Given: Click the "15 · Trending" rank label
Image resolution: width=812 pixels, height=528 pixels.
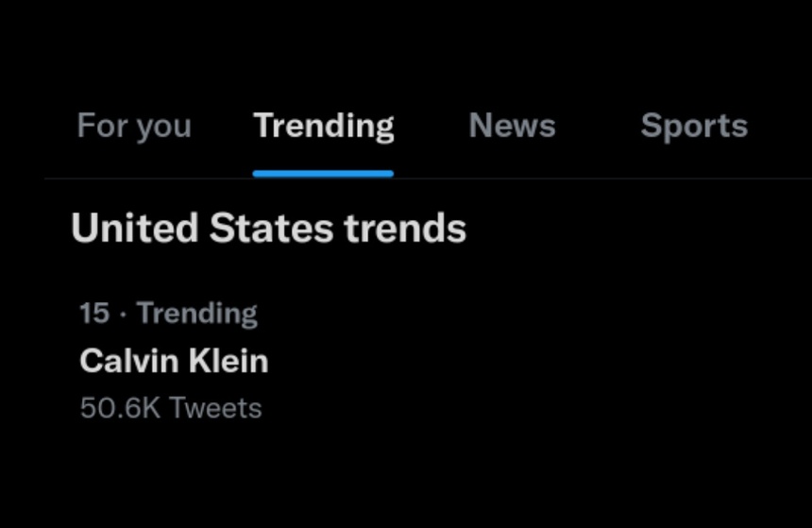Looking at the screenshot, I should [x=168, y=313].
